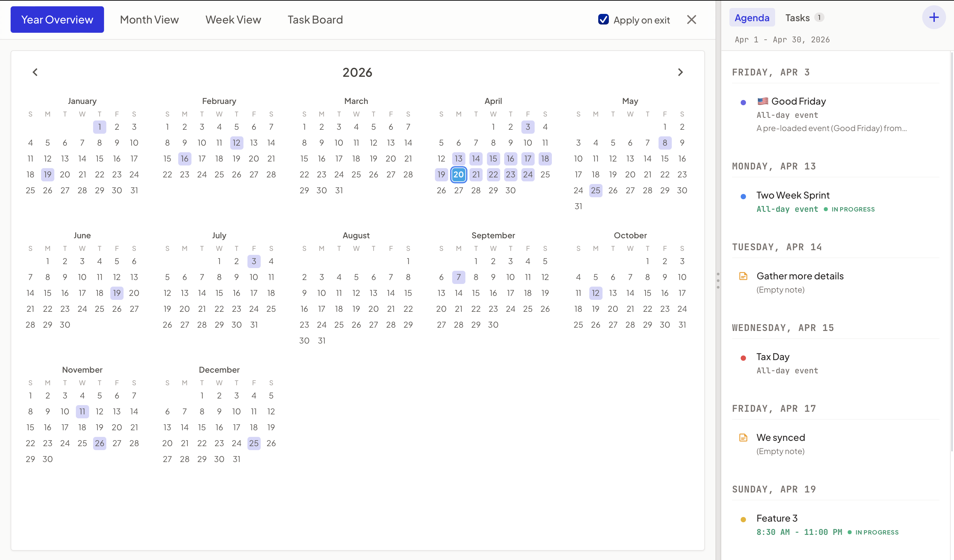Select June 19 highlighted date
Screen dimensions: 954x560
coord(117,293)
